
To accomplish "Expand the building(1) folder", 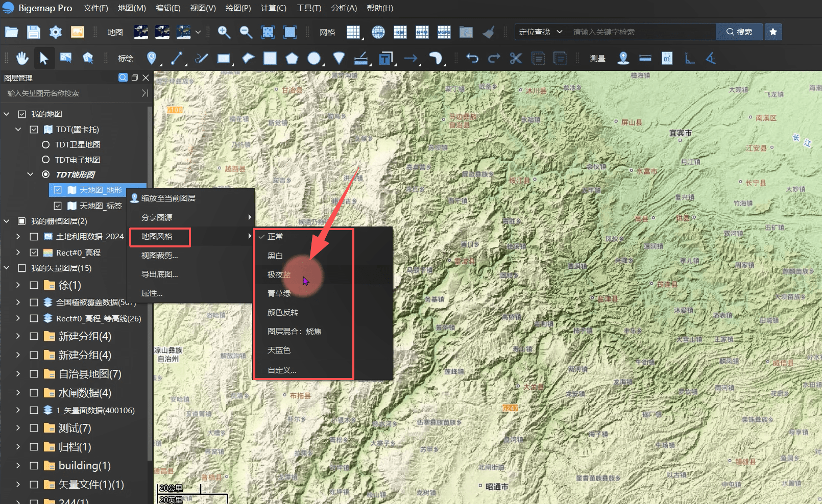I will (x=18, y=466).
